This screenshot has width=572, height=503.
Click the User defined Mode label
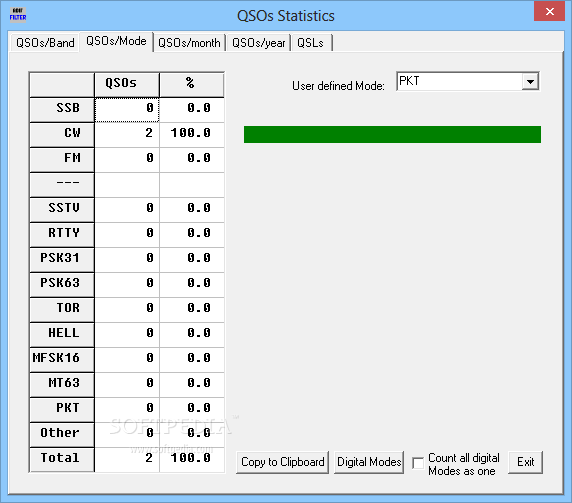(338, 86)
